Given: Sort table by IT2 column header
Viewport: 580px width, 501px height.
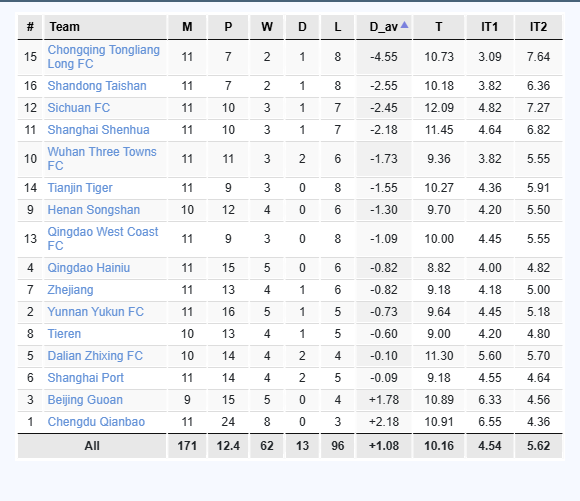Looking at the screenshot, I should [x=539, y=27].
